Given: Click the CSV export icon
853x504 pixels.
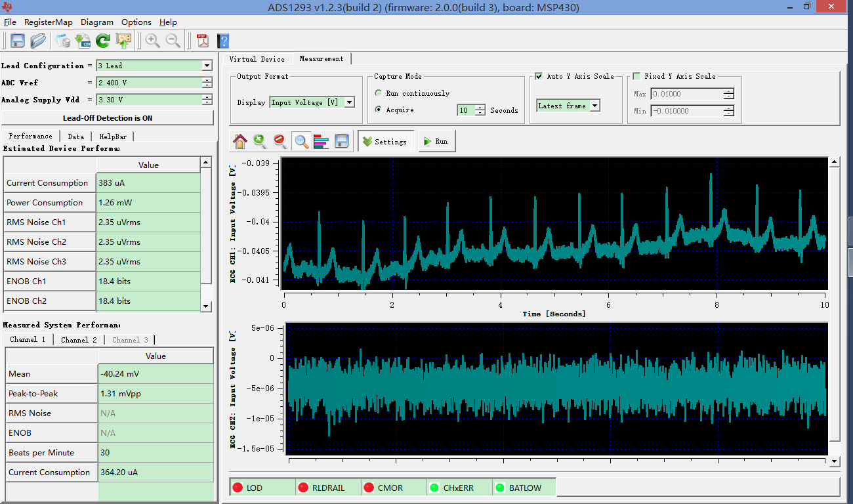Looking at the screenshot, I should (x=83, y=41).
